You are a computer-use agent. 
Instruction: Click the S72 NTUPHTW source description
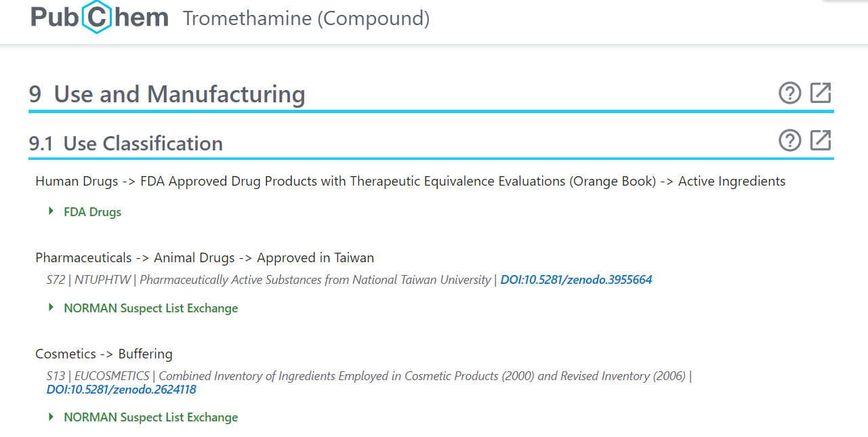click(268, 280)
